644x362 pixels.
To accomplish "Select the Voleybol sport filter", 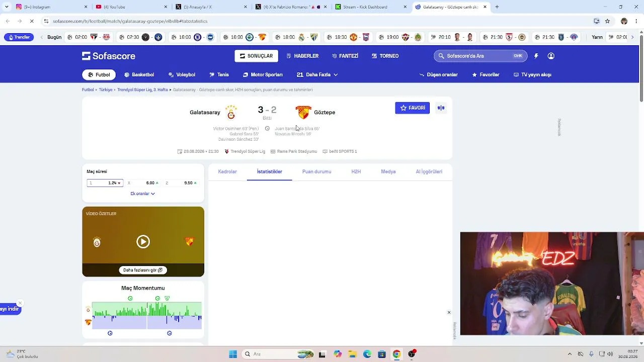I will (x=182, y=75).
